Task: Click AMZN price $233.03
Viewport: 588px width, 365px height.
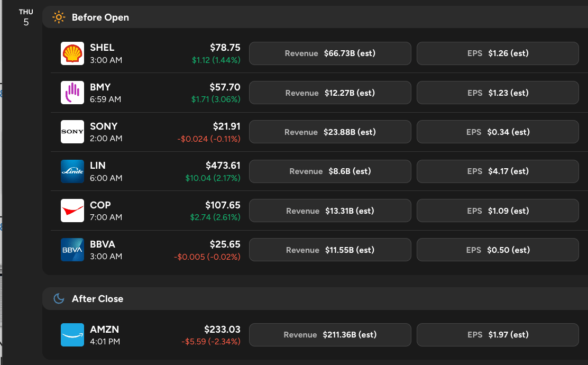Action: coord(223,330)
